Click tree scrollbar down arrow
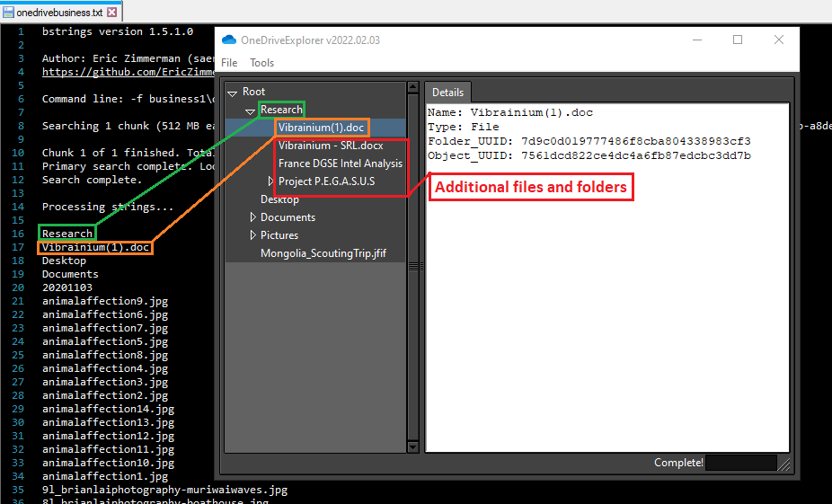Image resolution: width=832 pixels, height=504 pixels. click(412, 447)
